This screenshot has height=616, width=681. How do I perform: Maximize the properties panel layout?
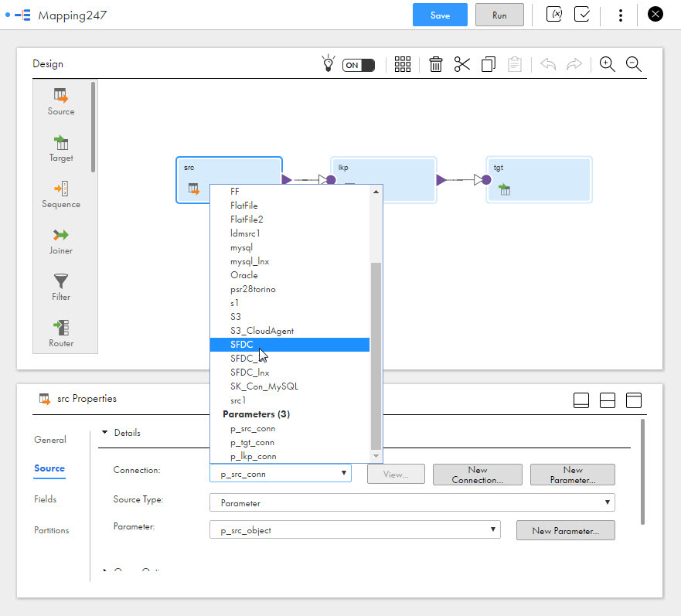tap(634, 400)
